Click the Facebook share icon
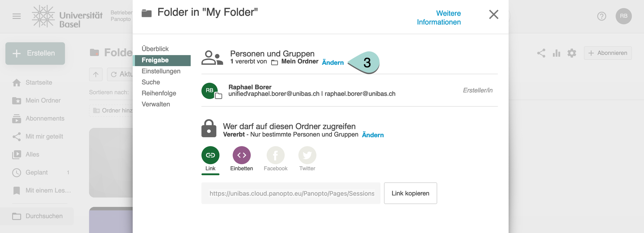The image size is (644, 233). pos(276,155)
